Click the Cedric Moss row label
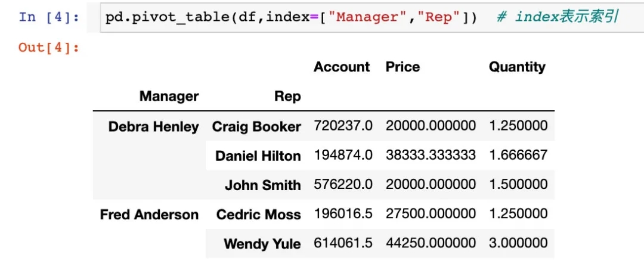This screenshot has width=644, height=264. 258,215
